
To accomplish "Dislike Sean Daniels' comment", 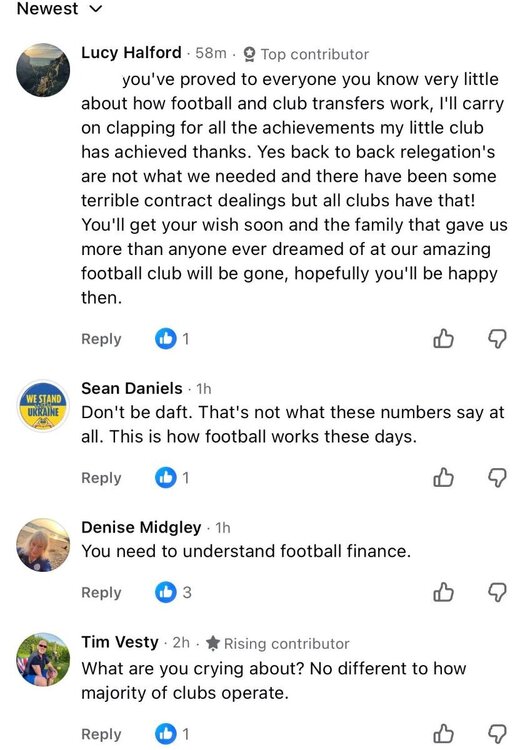I will click(497, 477).
